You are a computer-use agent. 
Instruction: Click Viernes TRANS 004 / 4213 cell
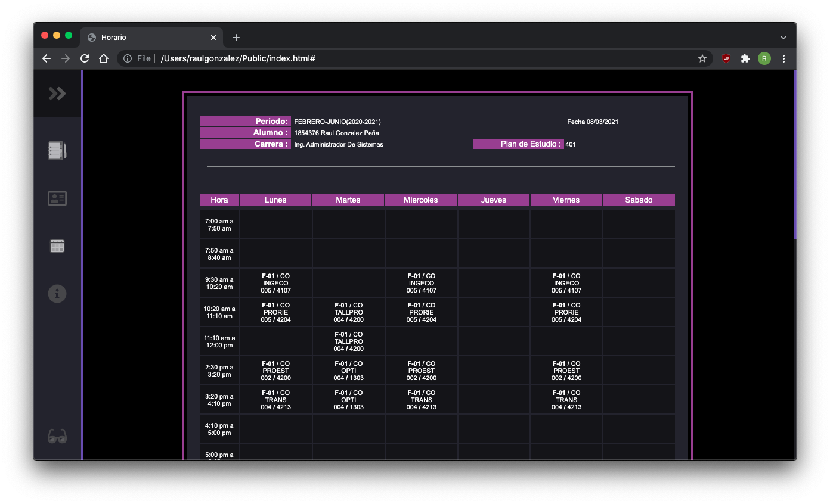(566, 400)
